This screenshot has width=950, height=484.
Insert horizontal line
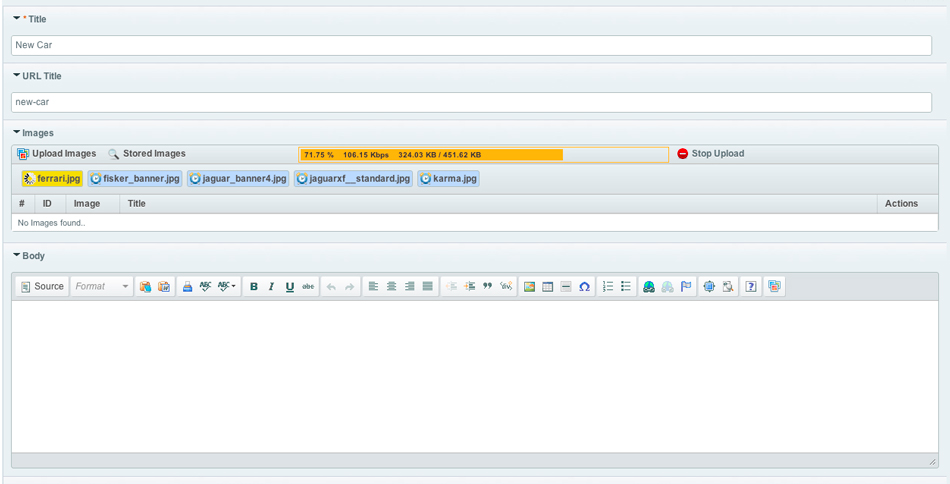[566, 287]
